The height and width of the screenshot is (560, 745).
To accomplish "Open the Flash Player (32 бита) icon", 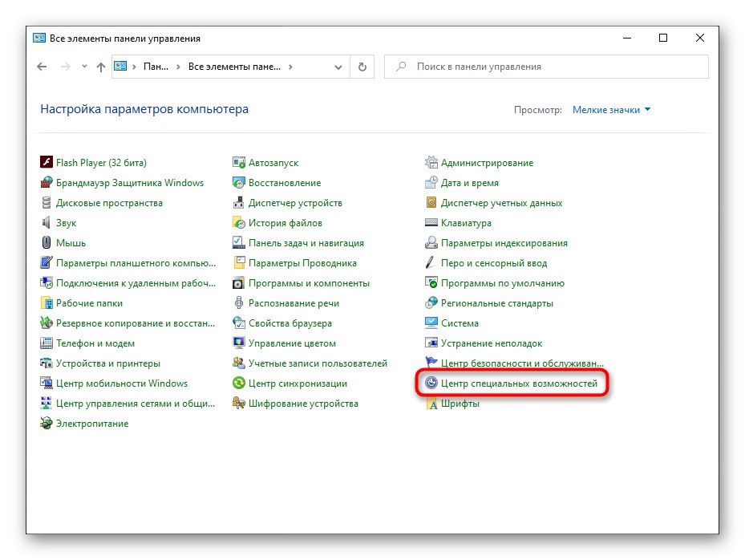I will click(x=46, y=163).
